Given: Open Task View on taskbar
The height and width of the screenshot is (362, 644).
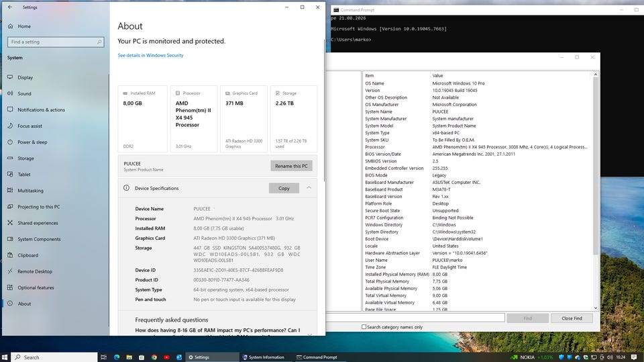Looking at the screenshot, I should (x=103, y=357).
